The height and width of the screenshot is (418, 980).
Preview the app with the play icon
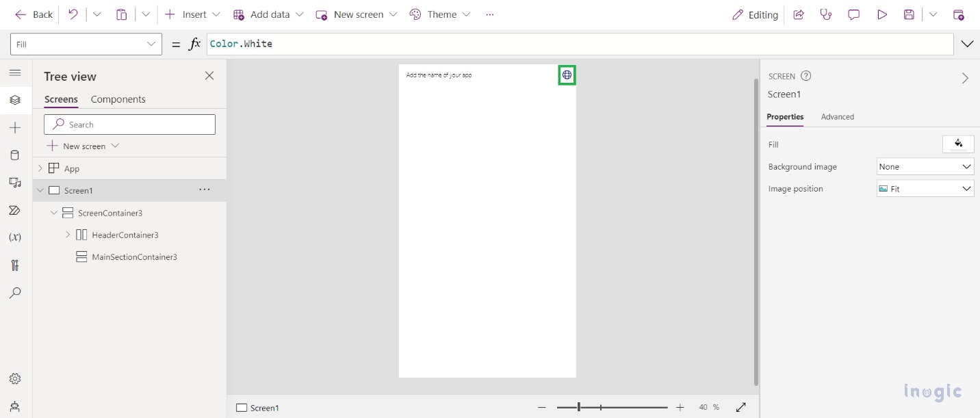tap(881, 14)
